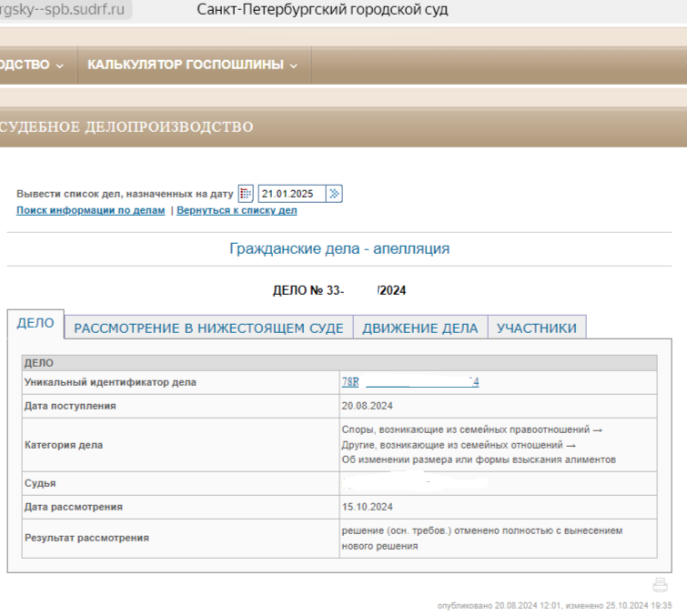Image resolution: width=687 pixels, height=616 pixels.
Task: Click the ДЕЛО table header row
Action: coord(339,363)
